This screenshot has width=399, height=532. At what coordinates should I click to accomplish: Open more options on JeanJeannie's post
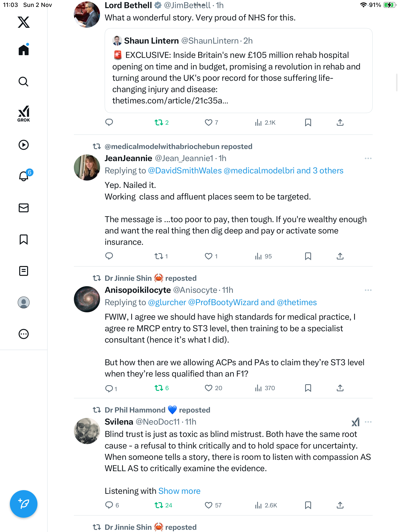[x=368, y=158]
